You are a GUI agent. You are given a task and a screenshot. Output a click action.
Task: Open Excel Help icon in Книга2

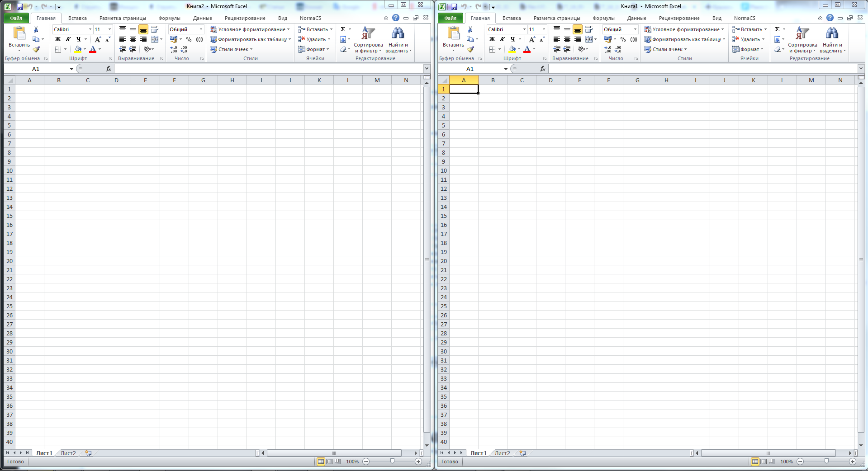click(x=396, y=18)
